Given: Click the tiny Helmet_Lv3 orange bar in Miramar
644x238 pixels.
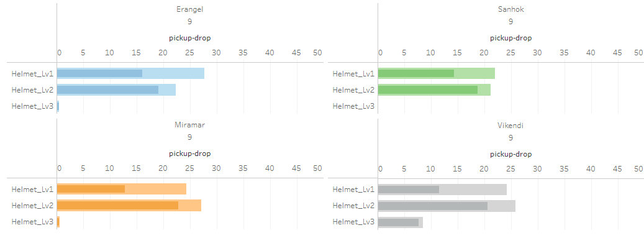Looking at the screenshot, I should tap(58, 222).
